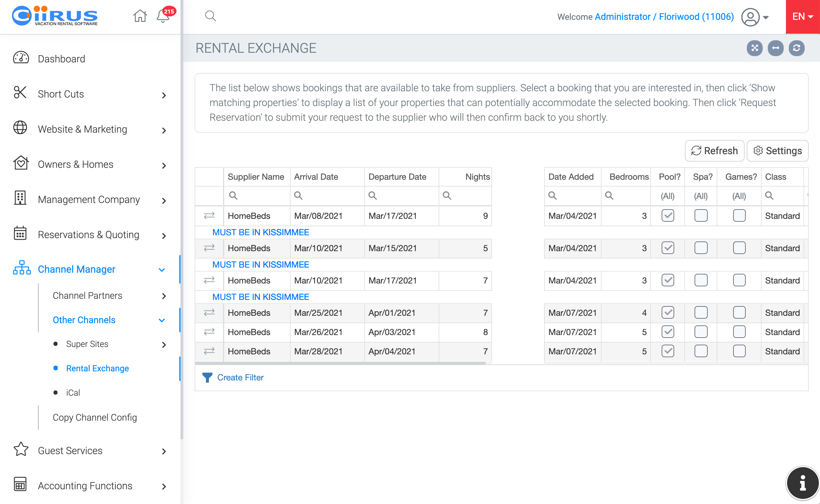Open the user profile avatar menu
Image resolution: width=820 pixels, height=504 pixels.
pos(755,17)
